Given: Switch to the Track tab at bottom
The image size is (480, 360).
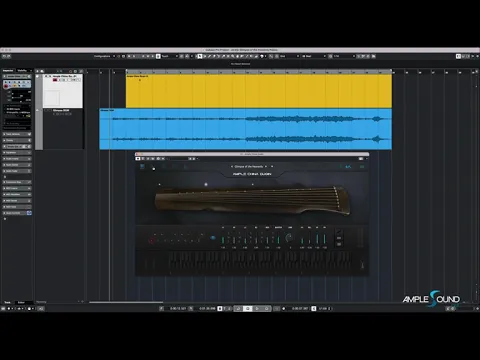Looking at the screenshot, I should click(x=7, y=302).
